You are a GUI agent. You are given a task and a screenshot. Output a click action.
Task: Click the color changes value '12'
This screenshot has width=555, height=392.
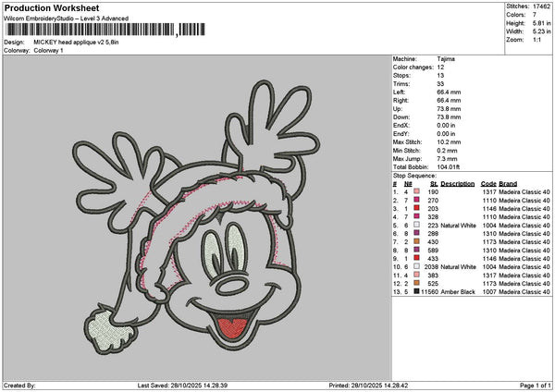point(440,67)
